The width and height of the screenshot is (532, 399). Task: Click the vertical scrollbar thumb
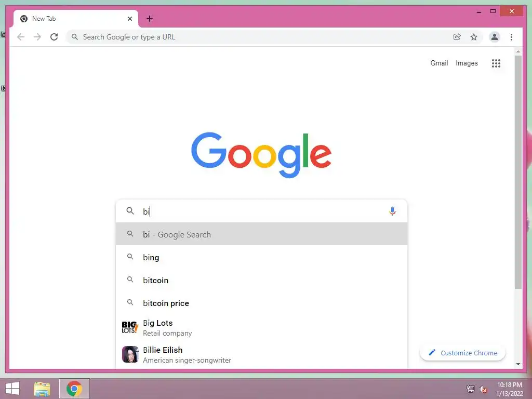518,172
